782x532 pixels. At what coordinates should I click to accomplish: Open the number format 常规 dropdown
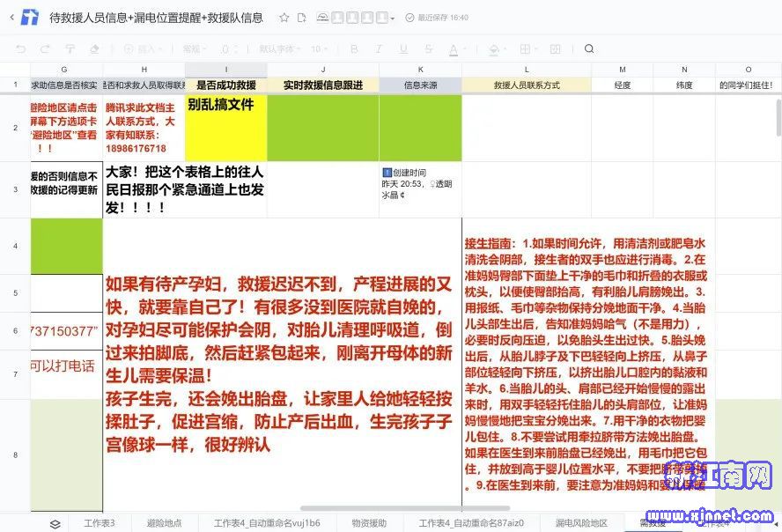195,48
